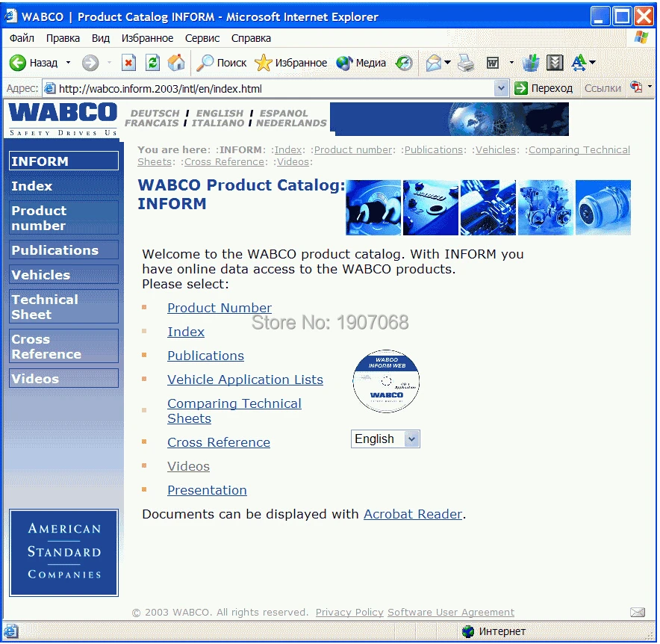Open the English language combo box
Viewport: 660px width, 644px height.
point(385,439)
